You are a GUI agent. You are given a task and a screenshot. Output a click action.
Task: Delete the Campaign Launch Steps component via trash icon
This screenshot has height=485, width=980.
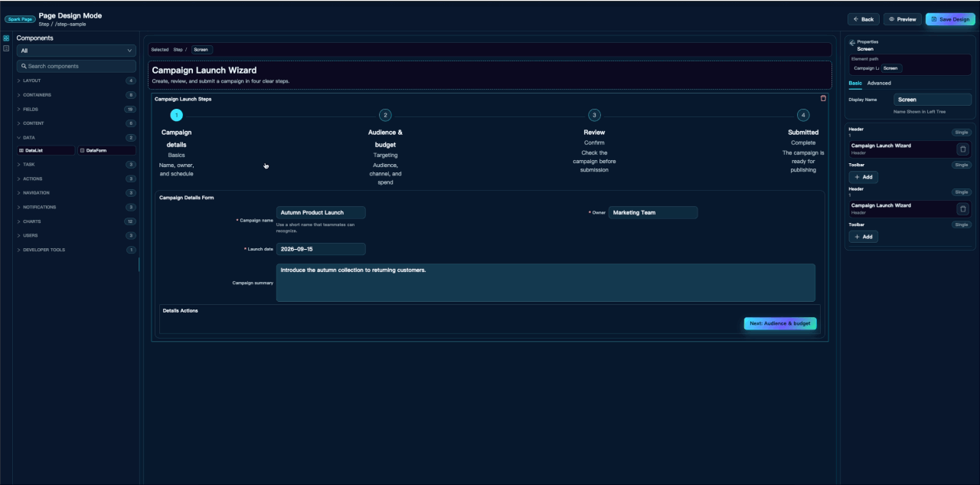click(x=823, y=98)
